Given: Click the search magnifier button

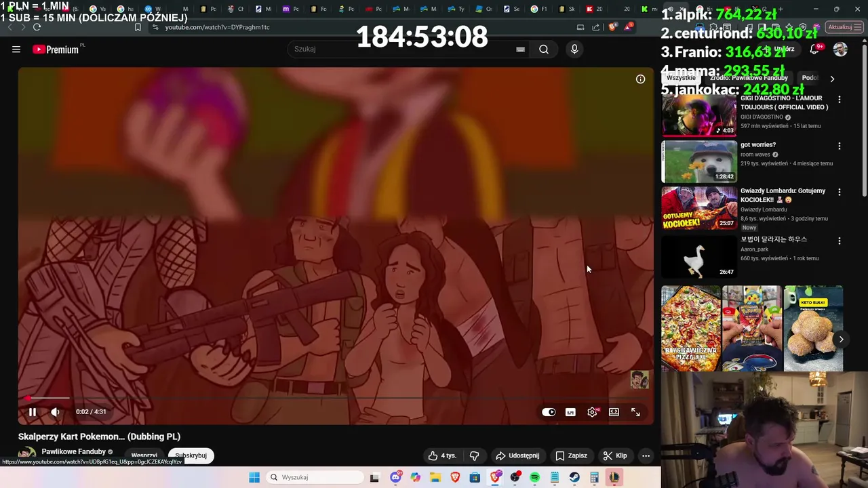Looking at the screenshot, I should point(544,49).
